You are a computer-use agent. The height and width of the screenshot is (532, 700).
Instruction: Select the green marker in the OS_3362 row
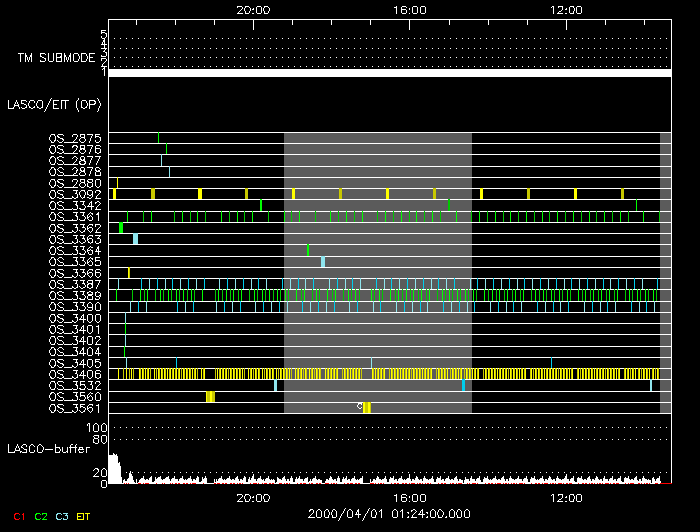121,228
